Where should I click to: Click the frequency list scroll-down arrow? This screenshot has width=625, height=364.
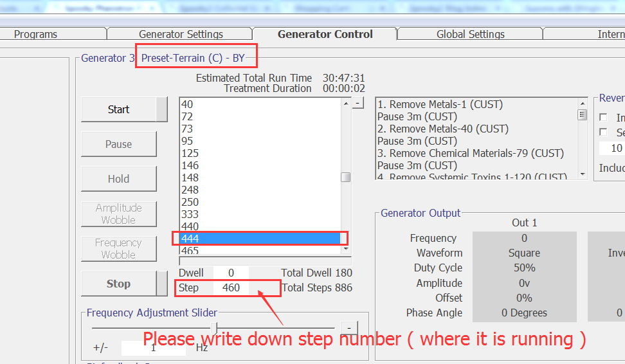[x=346, y=249]
